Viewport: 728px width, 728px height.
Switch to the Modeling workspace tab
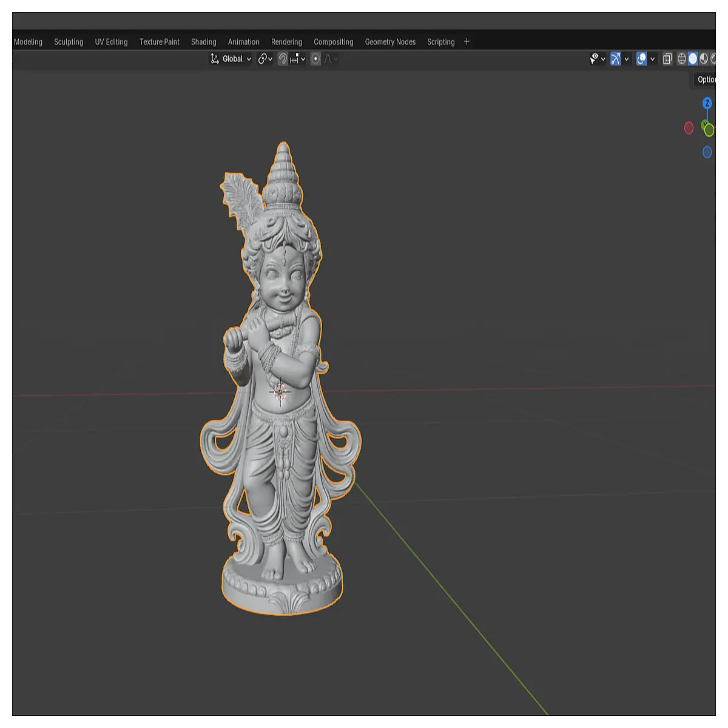tap(28, 42)
